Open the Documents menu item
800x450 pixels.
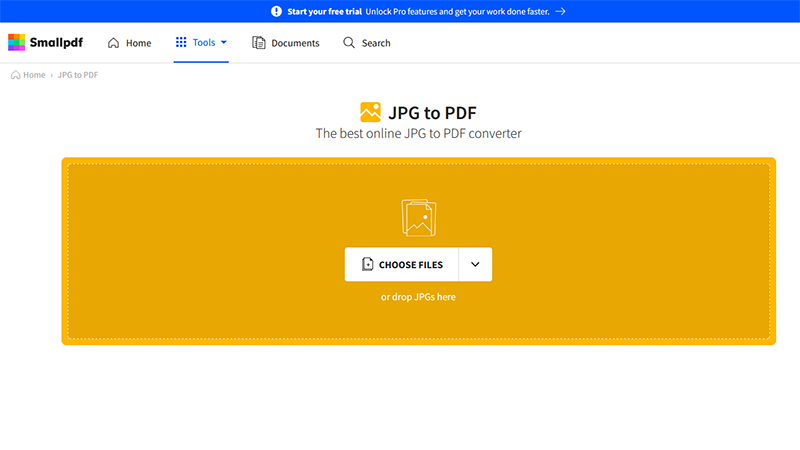click(x=295, y=43)
